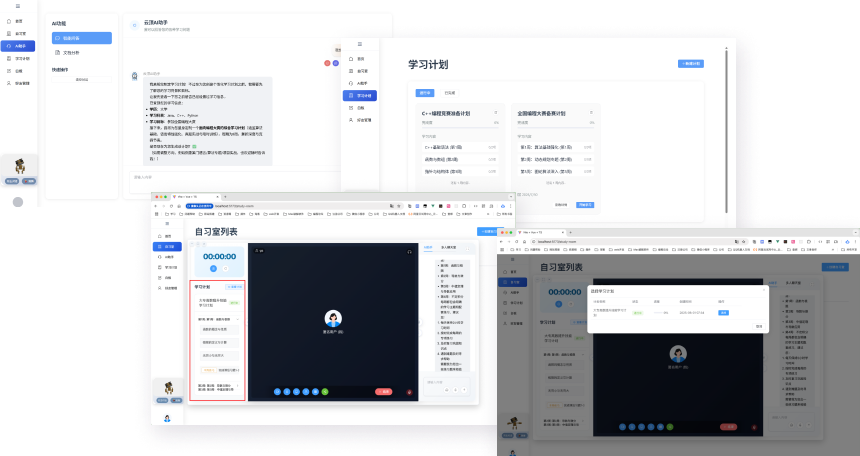Image resolution: width=860 pixels, height=456 pixels.
Task: Click the green icon in call toolbar
Action: (325, 392)
